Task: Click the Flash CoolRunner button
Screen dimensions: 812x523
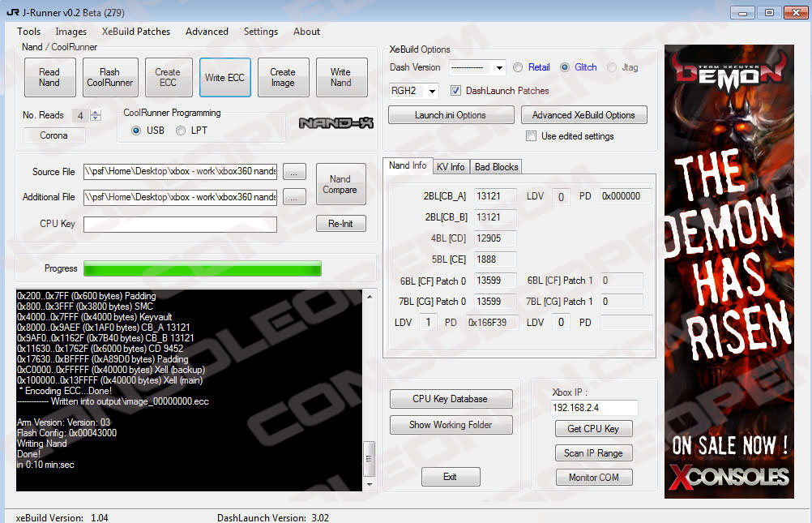Action: pyautogui.click(x=110, y=77)
